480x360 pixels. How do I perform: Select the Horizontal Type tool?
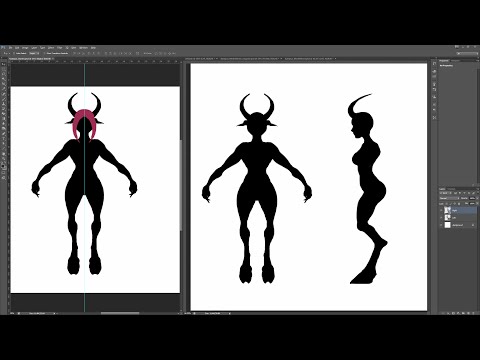point(4,139)
